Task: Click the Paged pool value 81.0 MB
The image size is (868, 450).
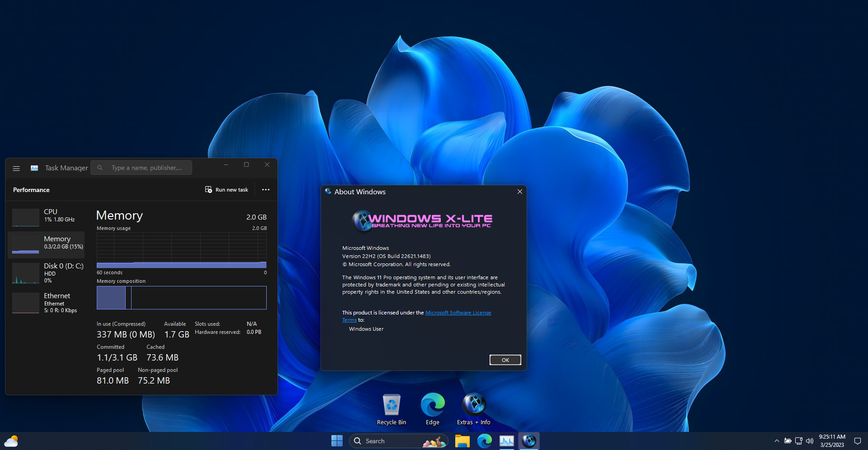Action: [113, 381]
